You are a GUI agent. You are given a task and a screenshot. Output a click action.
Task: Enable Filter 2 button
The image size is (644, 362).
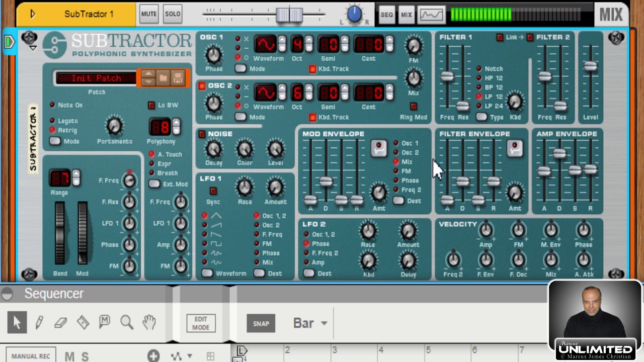530,37
